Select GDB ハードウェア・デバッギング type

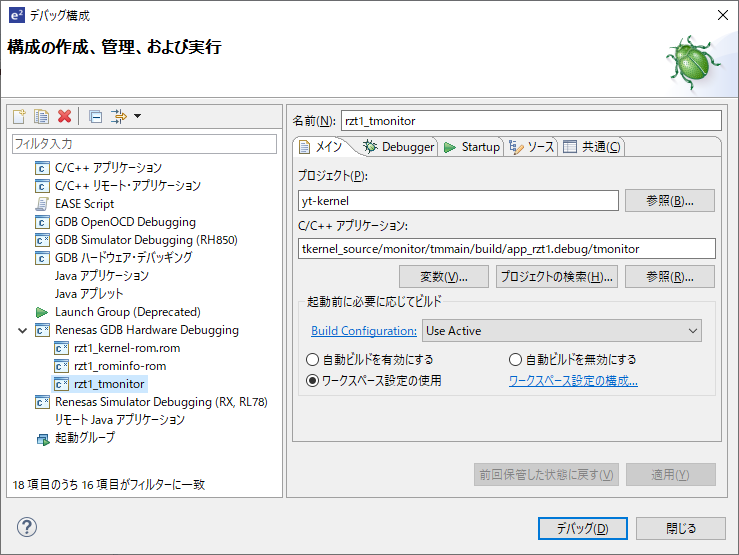click(x=123, y=258)
